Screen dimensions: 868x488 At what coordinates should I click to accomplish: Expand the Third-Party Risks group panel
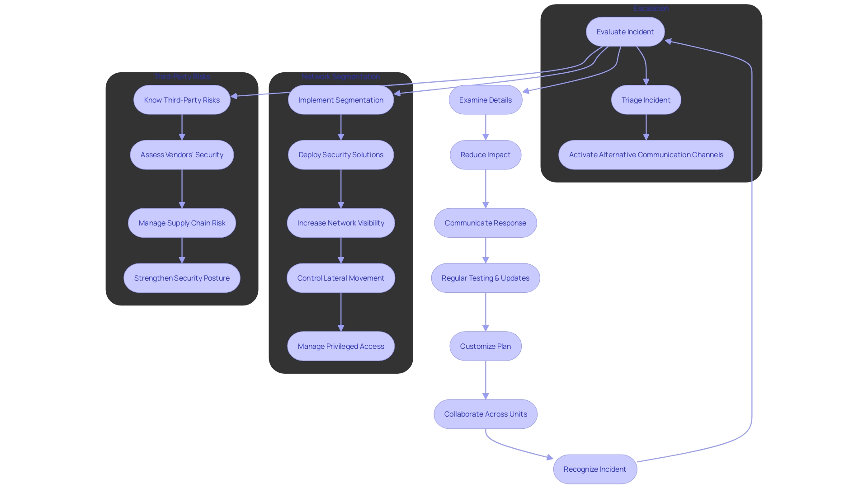tap(181, 75)
